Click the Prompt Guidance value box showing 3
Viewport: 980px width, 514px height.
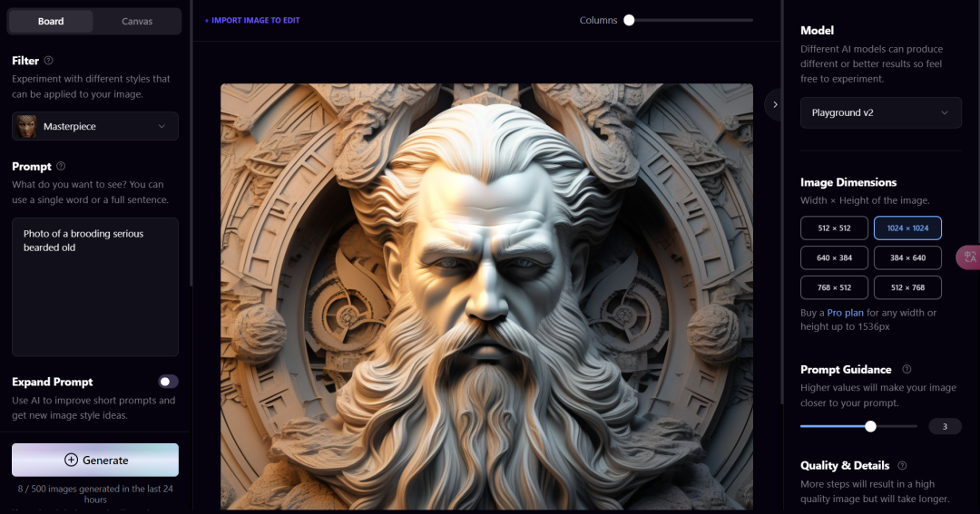click(x=945, y=427)
